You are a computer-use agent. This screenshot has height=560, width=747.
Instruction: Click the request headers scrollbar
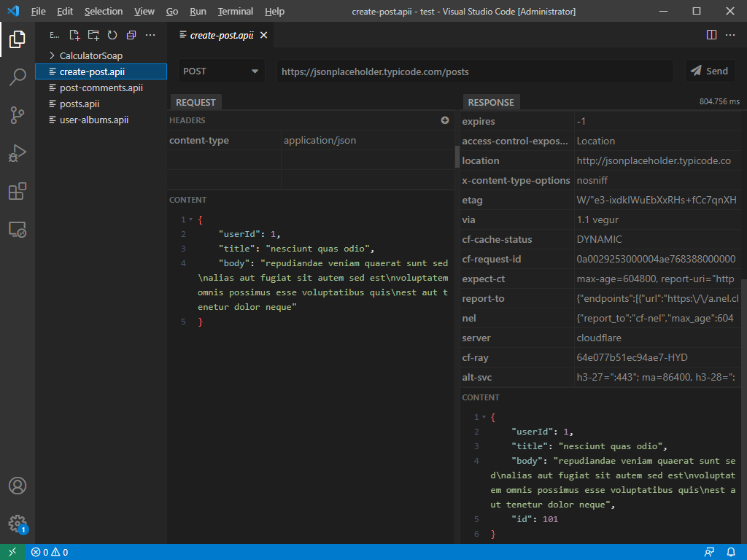(x=457, y=156)
